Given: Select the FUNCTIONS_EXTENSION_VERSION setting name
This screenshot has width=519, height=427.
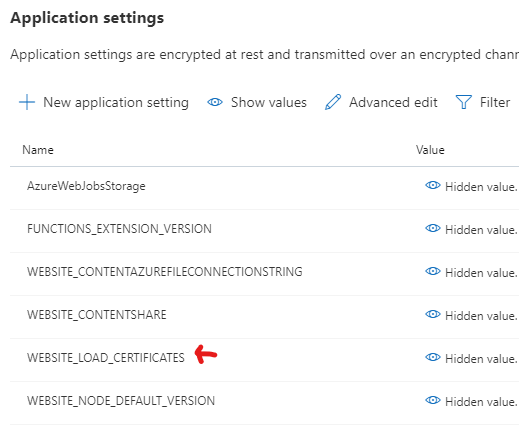Looking at the screenshot, I should tap(119, 229).
